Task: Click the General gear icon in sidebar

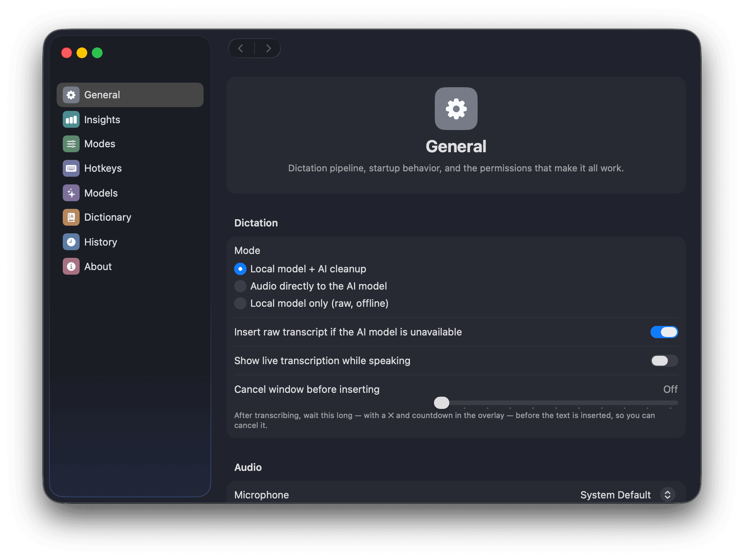Action: click(71, 95)
